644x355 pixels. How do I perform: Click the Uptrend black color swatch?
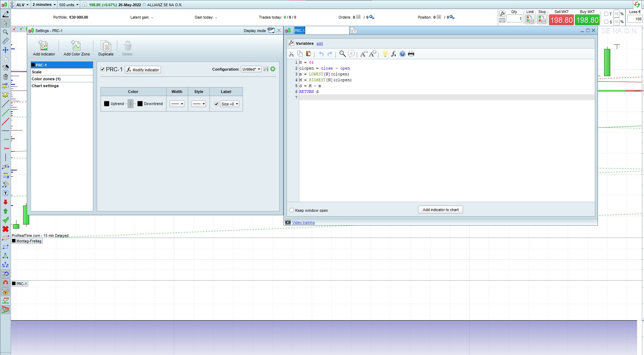107,104
